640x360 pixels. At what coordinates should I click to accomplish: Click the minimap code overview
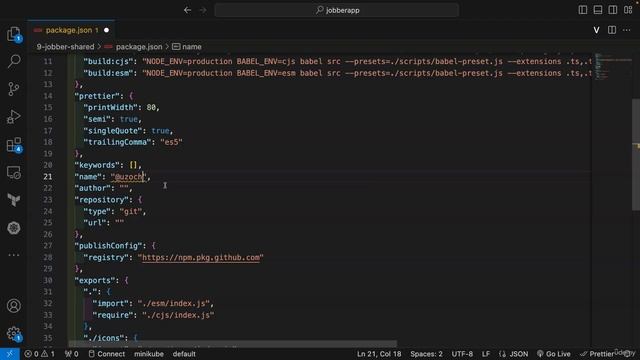point(612,67)
